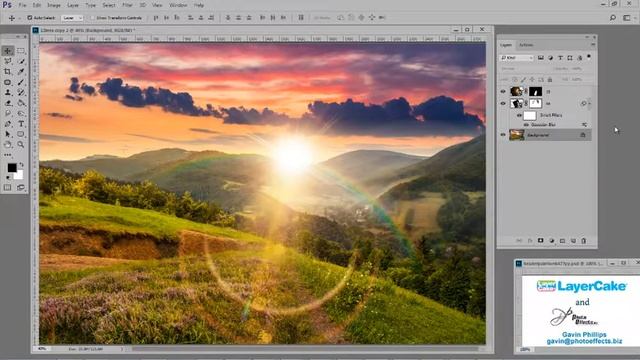Select the Eyedropper tool

[21, 71]
